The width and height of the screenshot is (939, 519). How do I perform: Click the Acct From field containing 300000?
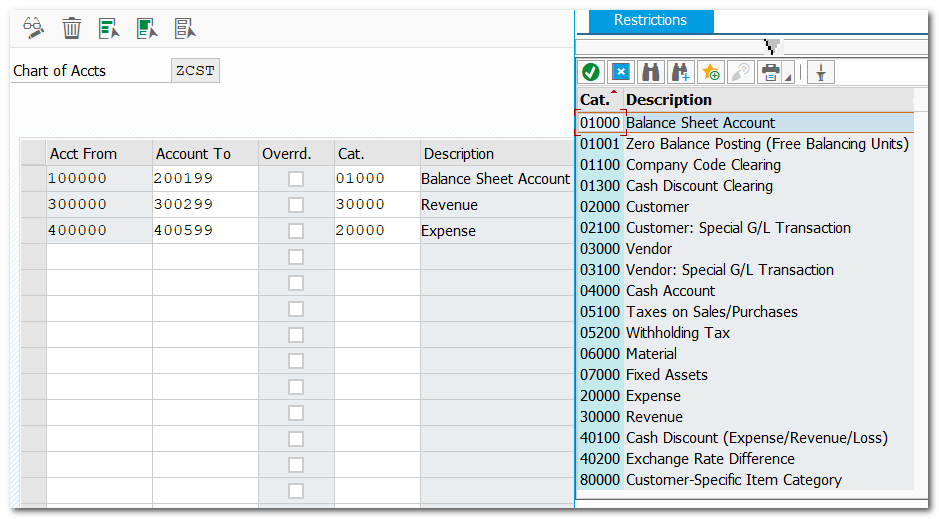pyautogui.click(x=98, y=205)
